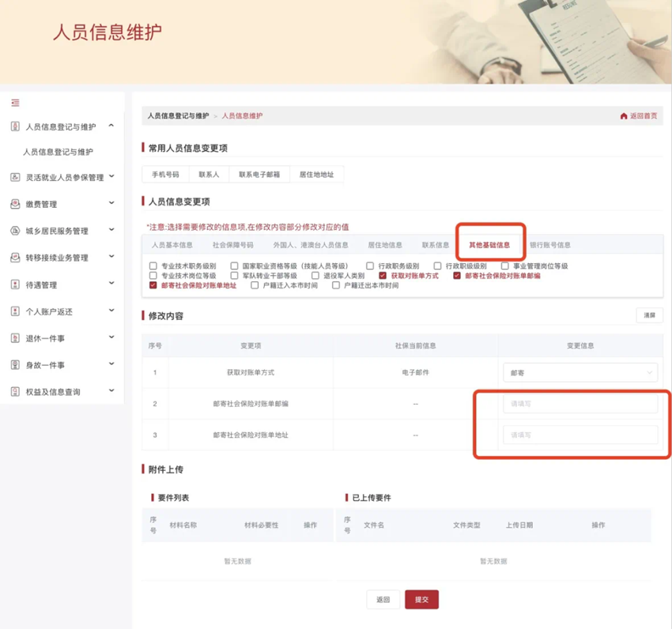This screenshot has width=672, height=629.
Task: Click the 城乡居民服务管理 sidebar icon
Action: click(x=15, y=231)
